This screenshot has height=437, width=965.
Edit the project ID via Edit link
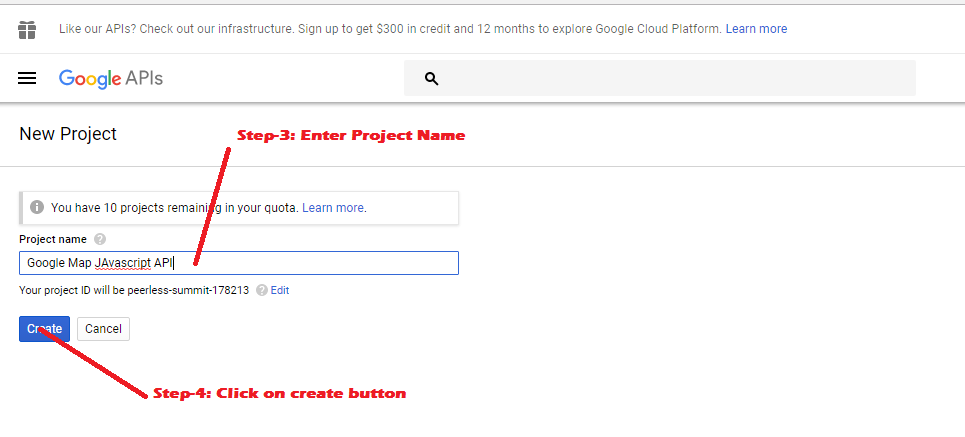pos(280,290)
